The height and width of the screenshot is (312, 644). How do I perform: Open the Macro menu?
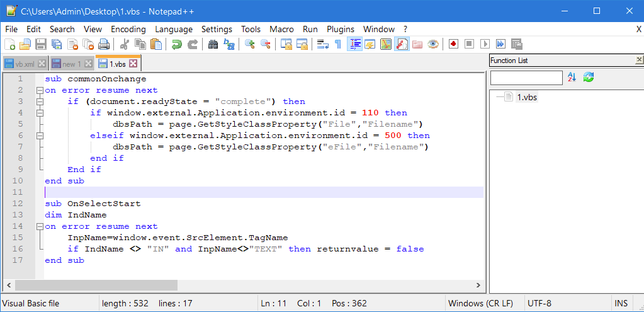282,29
